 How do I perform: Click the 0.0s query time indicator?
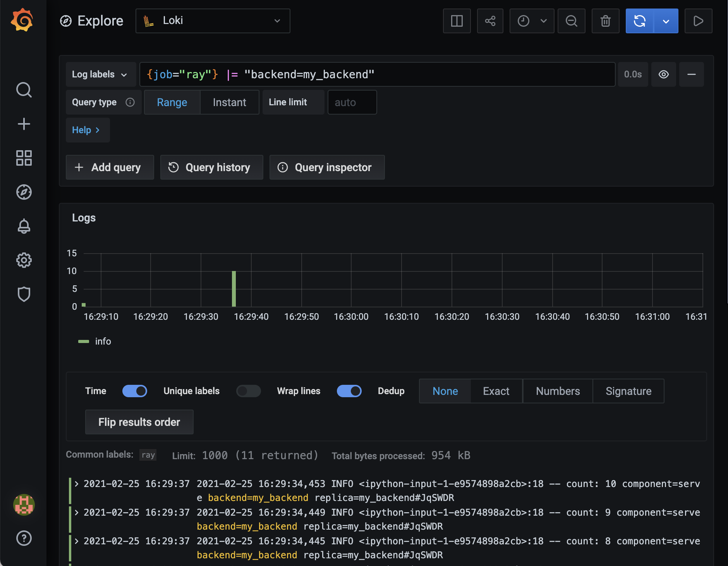point(633,74)
